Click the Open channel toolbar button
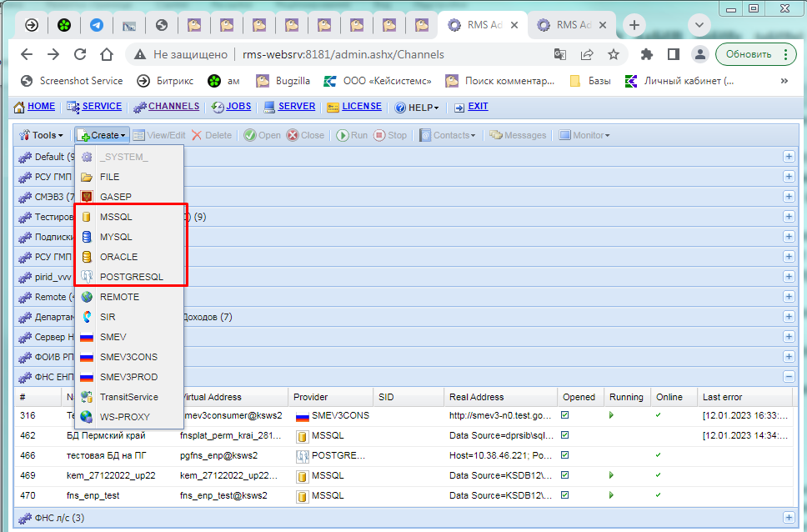 tap(263, 135)
